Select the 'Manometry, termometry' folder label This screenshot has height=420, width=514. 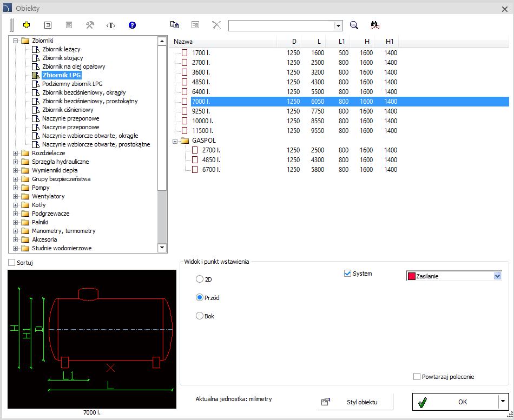coord(64,231)
